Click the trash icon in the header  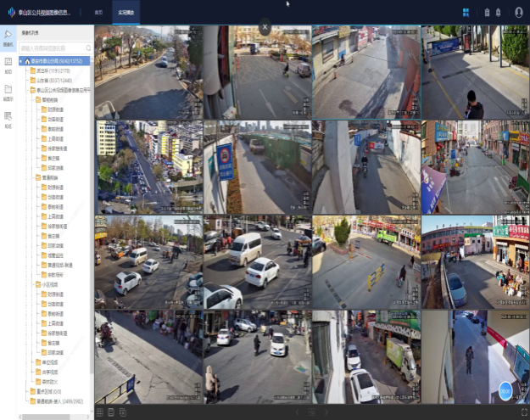(x=487, y=12)
